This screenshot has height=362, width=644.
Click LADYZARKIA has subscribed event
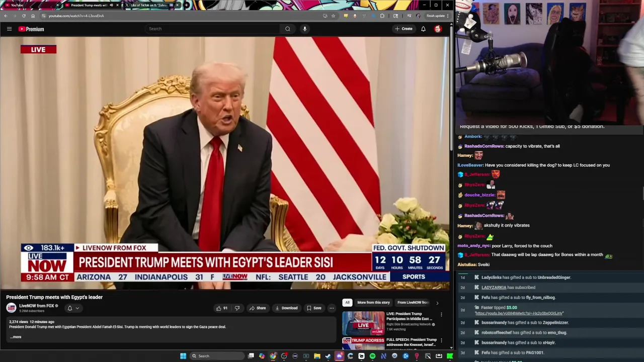(508, 288)
